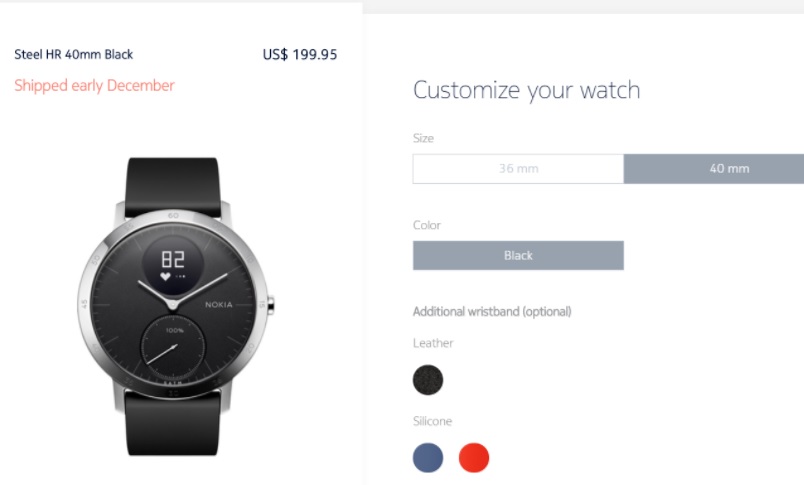
Task: Click the 100% activity subdial on watch
Action: pos(173,348)
